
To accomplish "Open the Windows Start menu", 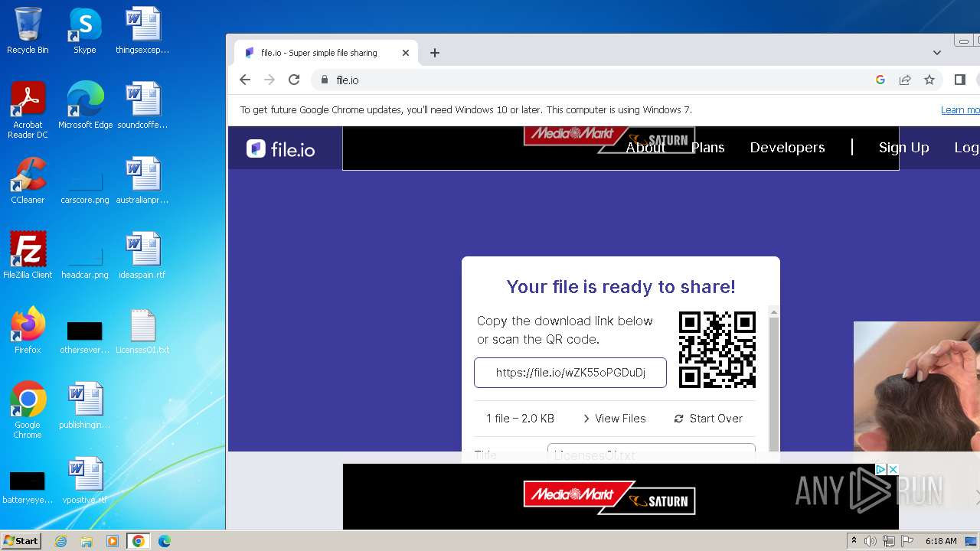I will [21, 540].
